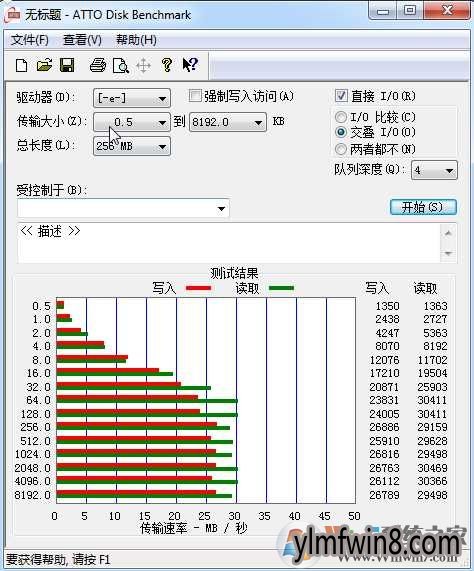
Task: Select the 交叠 I/O radio button
Action: click(341, 132)
